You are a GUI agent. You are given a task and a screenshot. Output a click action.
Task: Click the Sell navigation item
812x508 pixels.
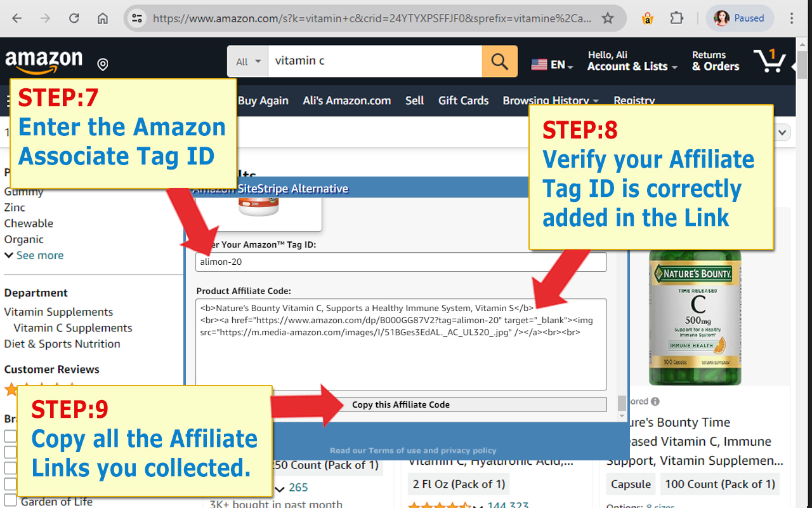(414, 100)
